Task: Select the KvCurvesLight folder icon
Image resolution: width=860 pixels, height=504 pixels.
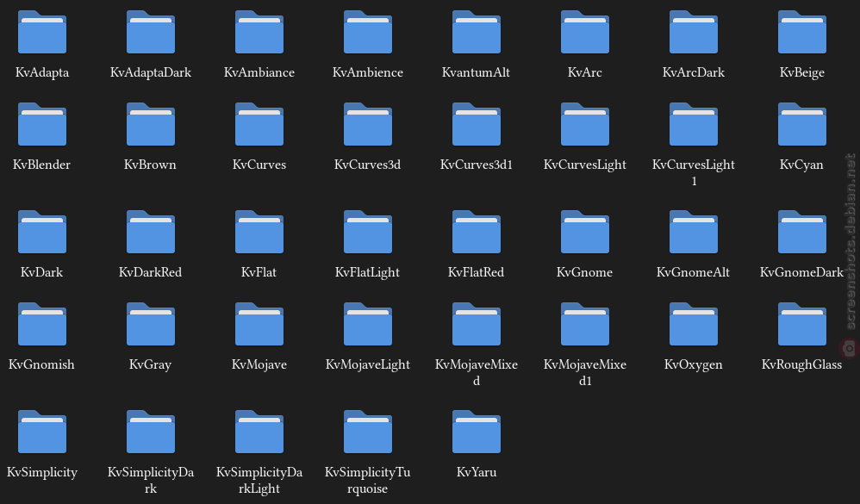Action: (585, 124)
